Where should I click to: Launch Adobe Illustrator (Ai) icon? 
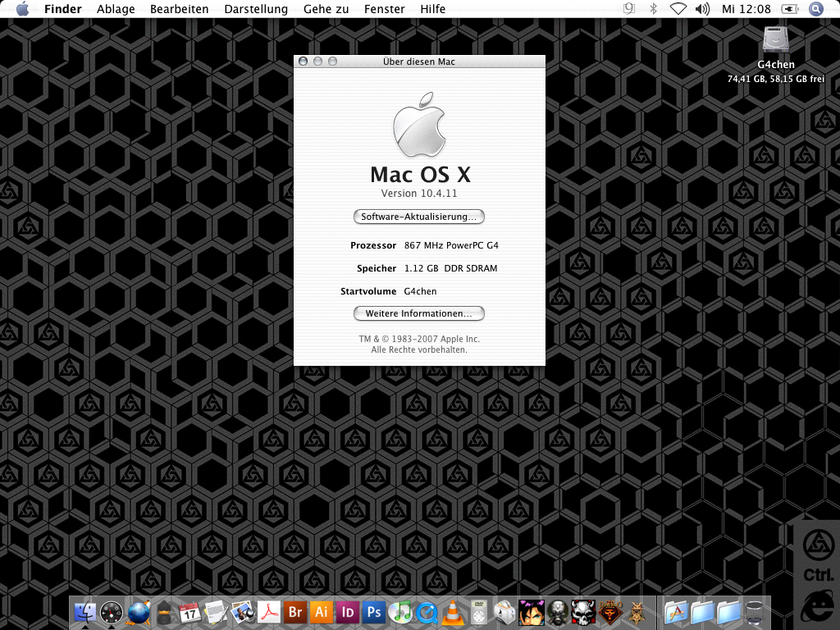coord(322,612)
